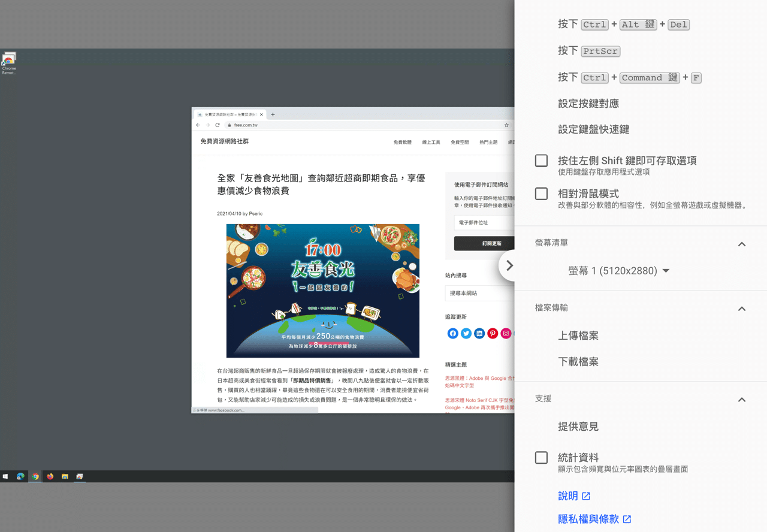Open 設定鍵盤快速鍵

tap(594, 129)
